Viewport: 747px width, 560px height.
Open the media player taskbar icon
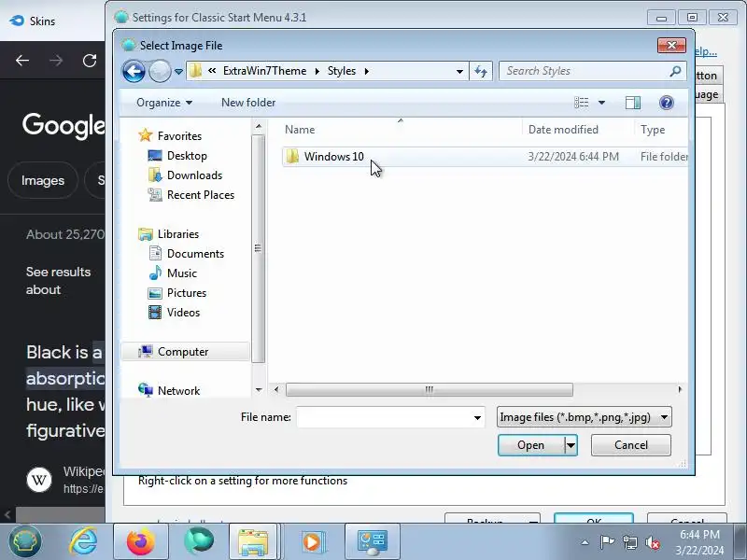pos(313,542)
